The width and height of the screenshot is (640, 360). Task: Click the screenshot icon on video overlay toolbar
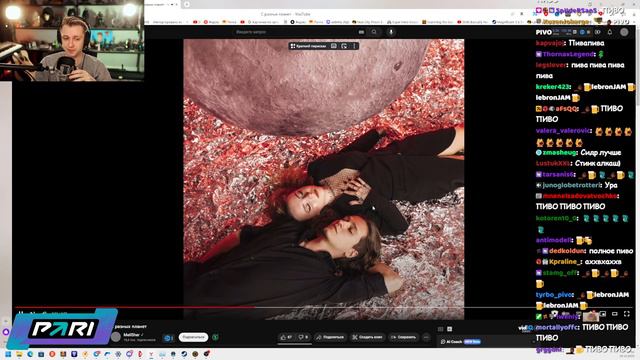(x=333, y=46)
